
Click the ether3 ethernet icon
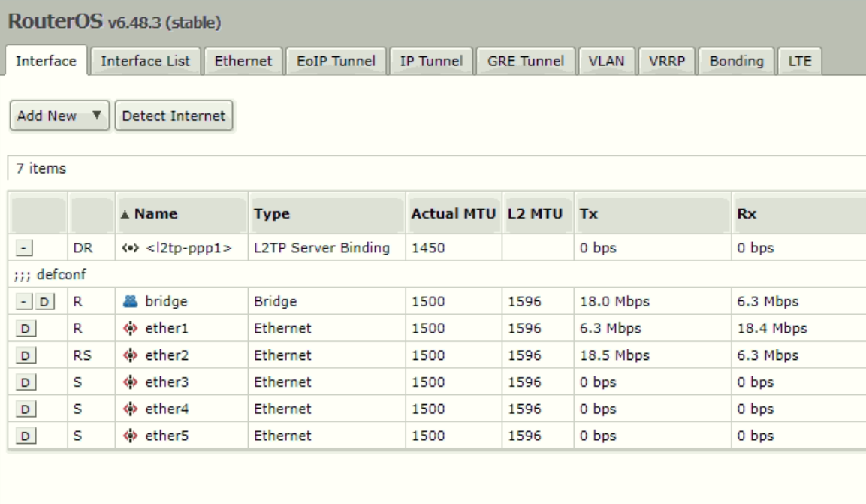131,382
